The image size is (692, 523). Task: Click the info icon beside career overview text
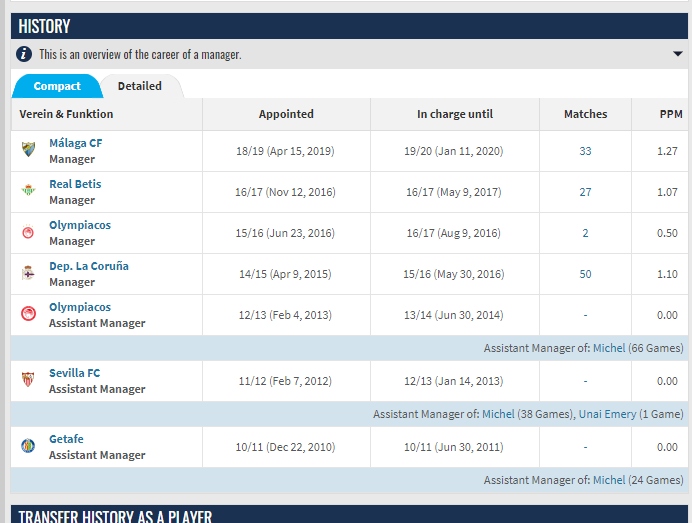(x=24, y=54)
